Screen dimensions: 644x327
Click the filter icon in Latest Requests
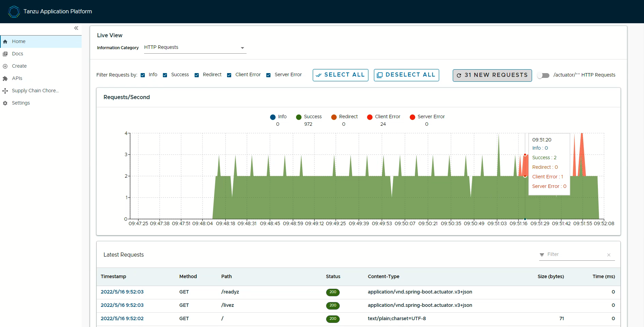coord(542,255)
